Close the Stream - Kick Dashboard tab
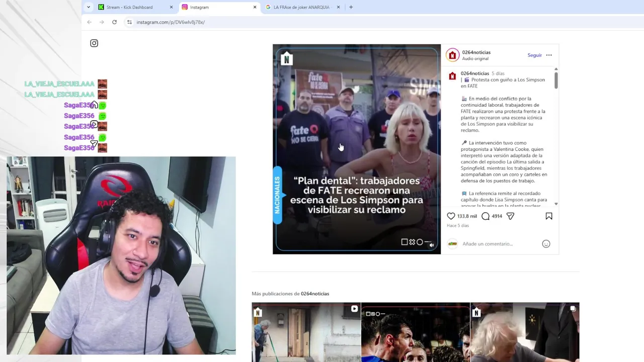 click(x=171, y=7)
